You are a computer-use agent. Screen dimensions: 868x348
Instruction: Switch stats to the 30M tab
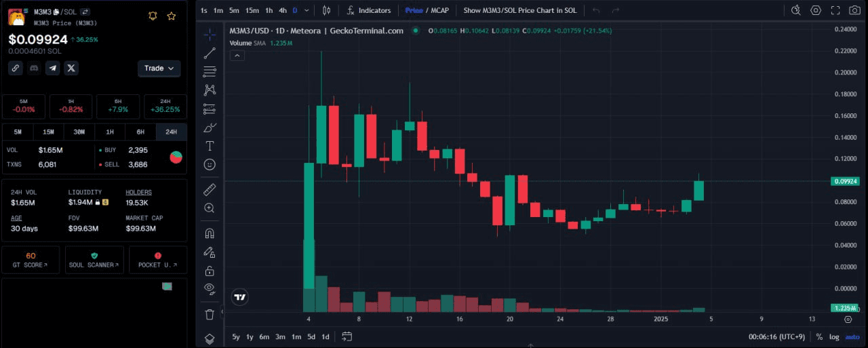click(x=79, y=132)
